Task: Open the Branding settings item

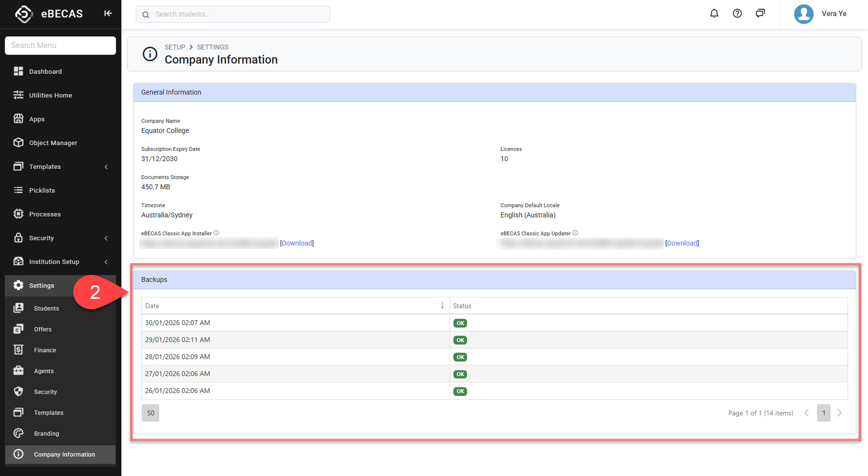Action: (x=47, y=434)
